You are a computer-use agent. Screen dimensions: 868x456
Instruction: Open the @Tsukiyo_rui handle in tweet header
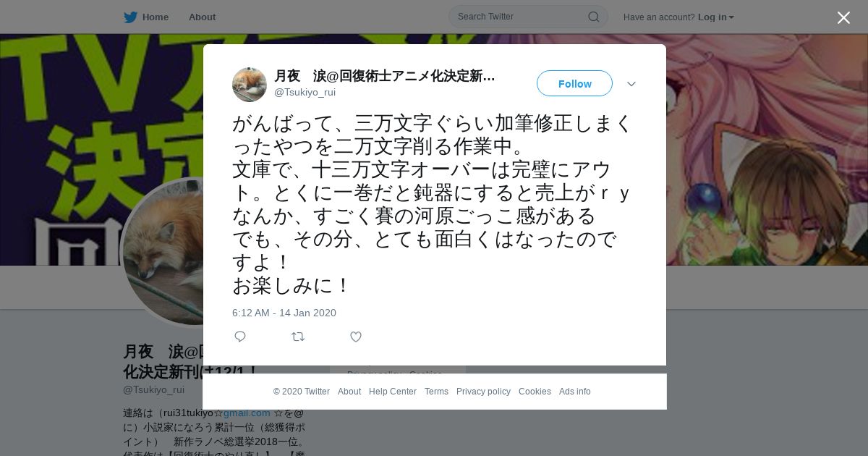pos(305,92)
